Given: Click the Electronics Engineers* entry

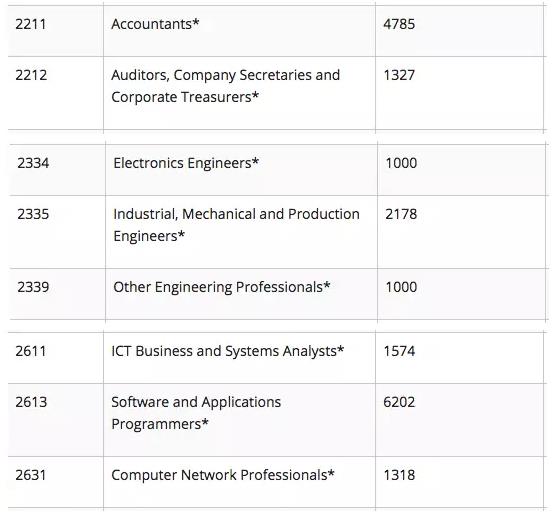Looking at the screenshot, I should [186, 163].
